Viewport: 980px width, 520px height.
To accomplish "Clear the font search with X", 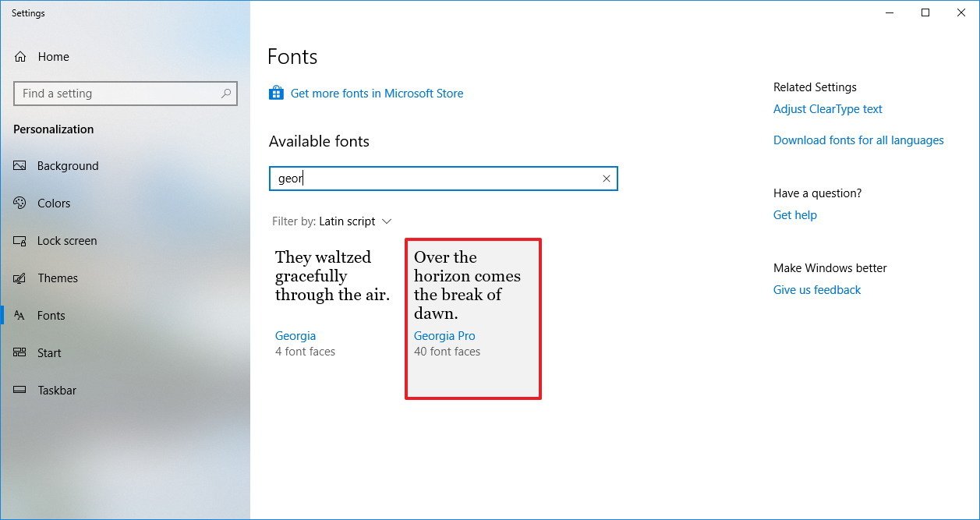I will click(x=607, y=179).
